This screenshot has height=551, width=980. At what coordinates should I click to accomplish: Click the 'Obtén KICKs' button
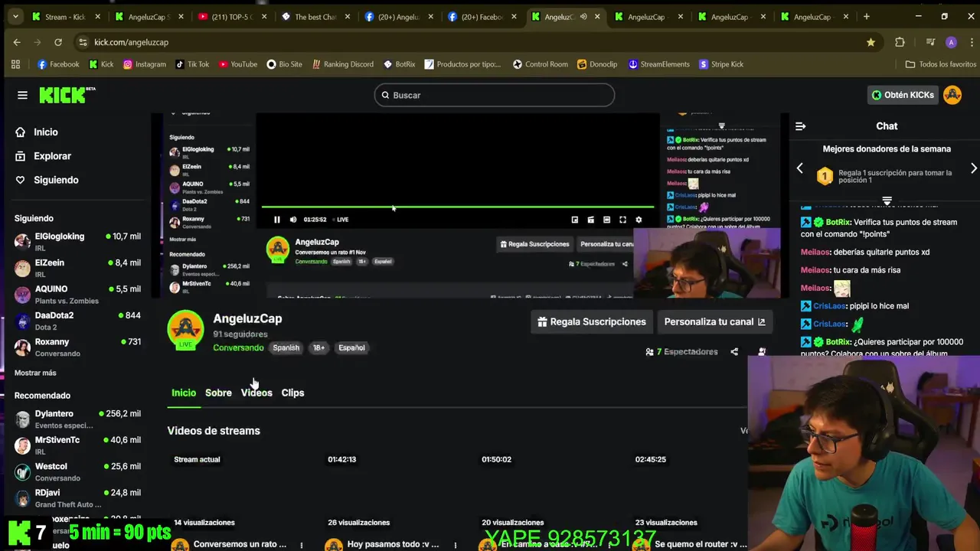point(903,95)
